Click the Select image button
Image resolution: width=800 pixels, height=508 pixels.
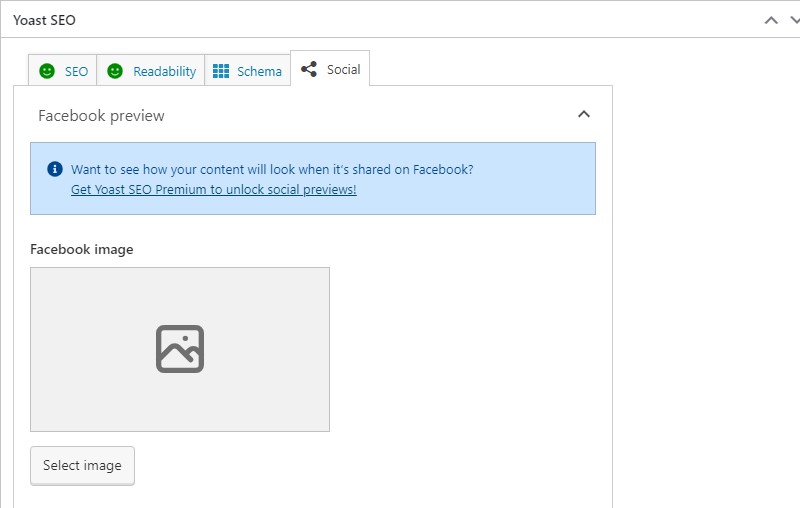(x=82, y=466)
